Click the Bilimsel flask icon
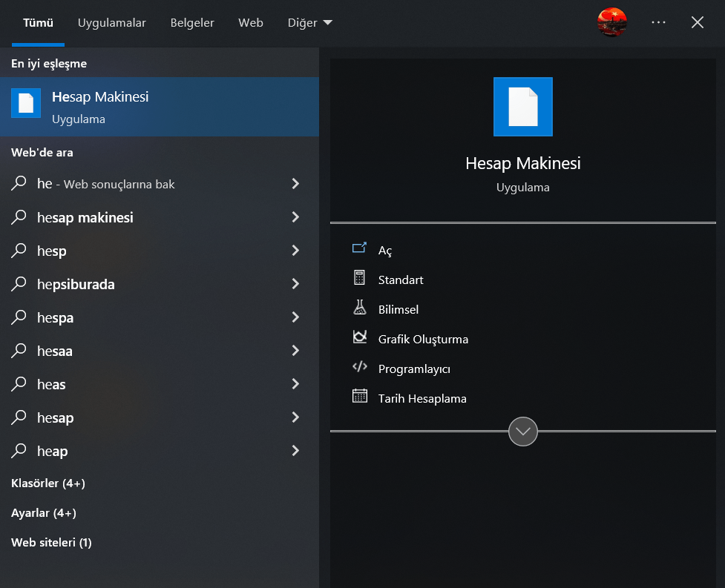 (x=359, y=308)
